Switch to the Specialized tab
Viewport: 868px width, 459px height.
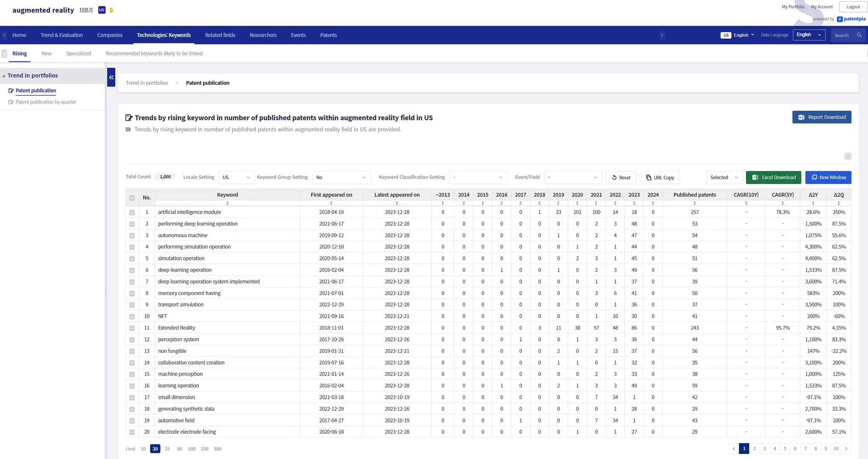(x=78, y=53)
